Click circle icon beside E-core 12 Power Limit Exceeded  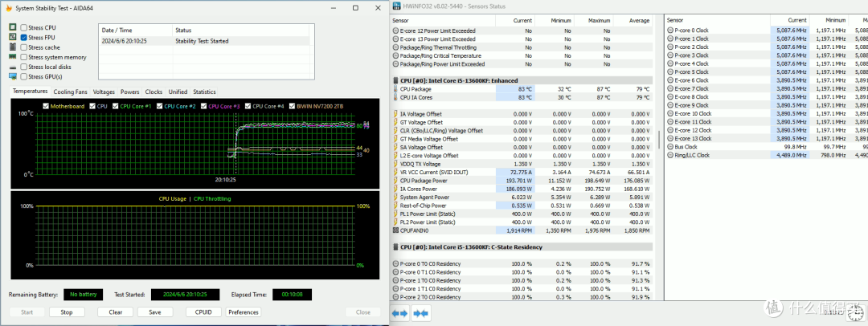(395, 31)
